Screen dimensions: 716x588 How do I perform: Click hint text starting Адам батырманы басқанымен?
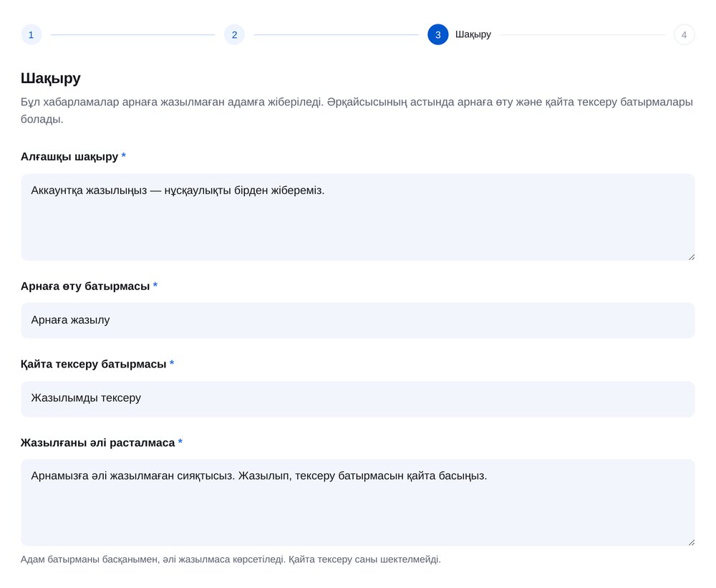tap(231, 559)
